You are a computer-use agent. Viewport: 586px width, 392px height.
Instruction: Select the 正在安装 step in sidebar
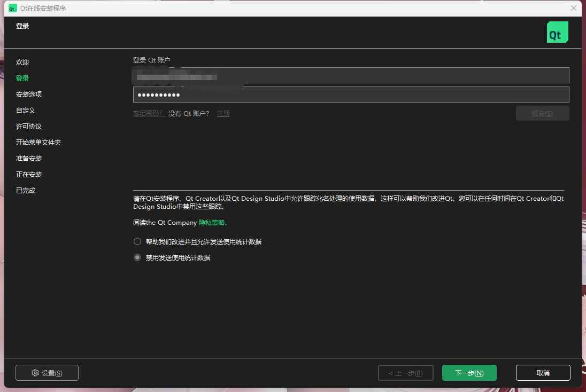click(x=29, y=174)
